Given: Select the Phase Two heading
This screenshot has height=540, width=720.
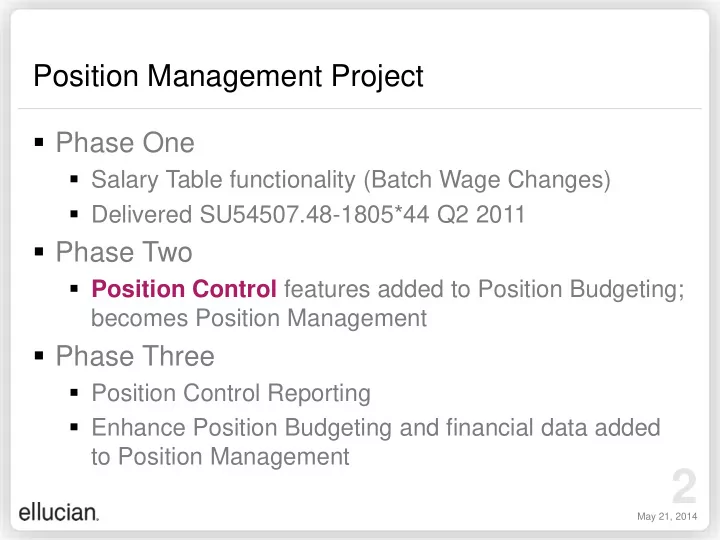Looking at the screenshot, I should pyautogui.click(x=124, y=252).
